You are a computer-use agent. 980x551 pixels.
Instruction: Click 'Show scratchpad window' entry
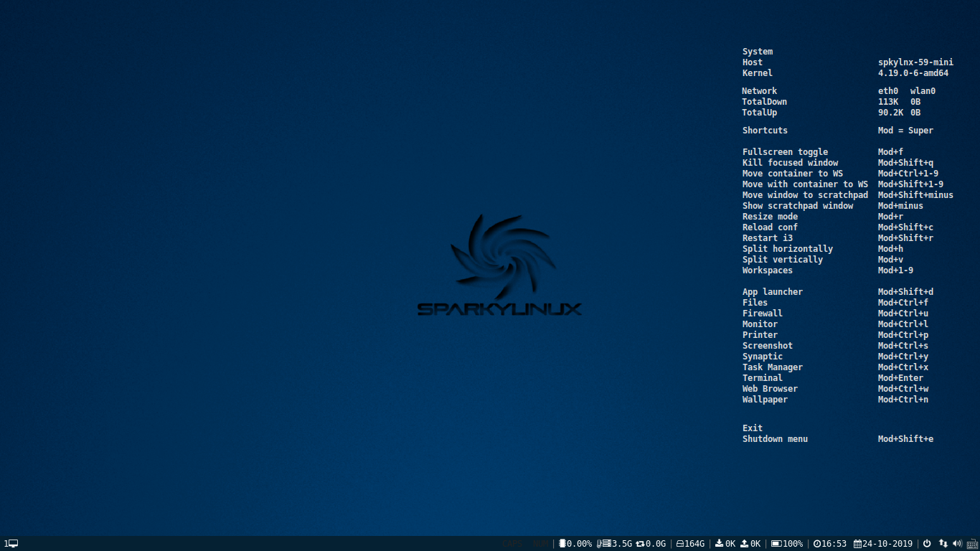pyautogui.click(x=798, y=206)
